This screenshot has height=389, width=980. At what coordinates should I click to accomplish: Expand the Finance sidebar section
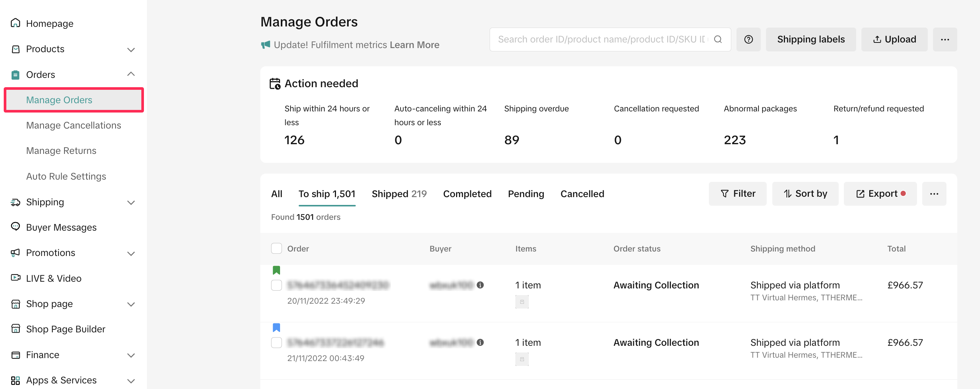point(131,355)
